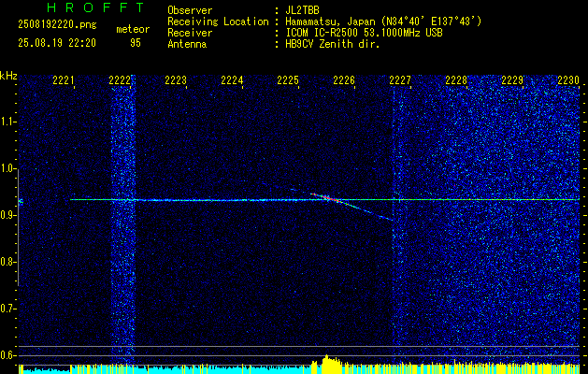
Task: Click the Receiver label
Action: [190, 33]
